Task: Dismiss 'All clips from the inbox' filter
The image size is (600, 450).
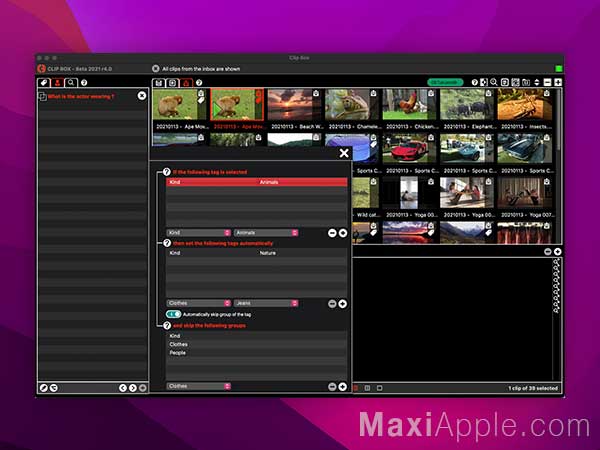Action: (155, 68)
